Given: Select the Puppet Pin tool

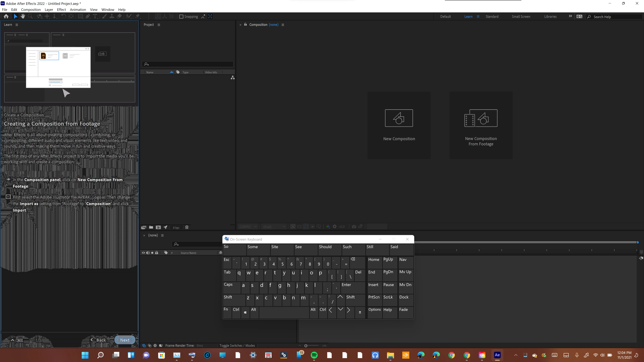Looking at the screenshot, I should pyautogui.click(x=138, y=16).
